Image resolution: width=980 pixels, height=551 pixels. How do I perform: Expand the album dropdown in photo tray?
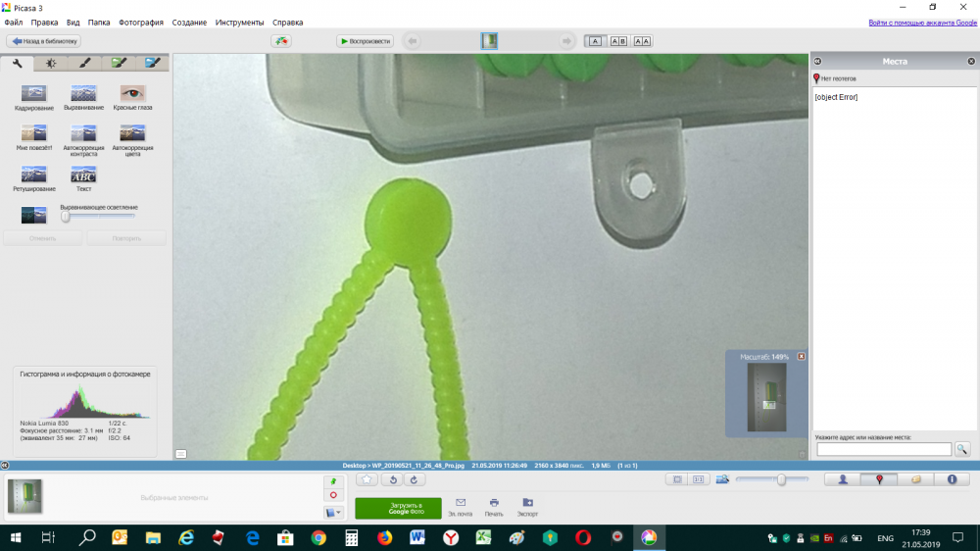click(333, 512)
